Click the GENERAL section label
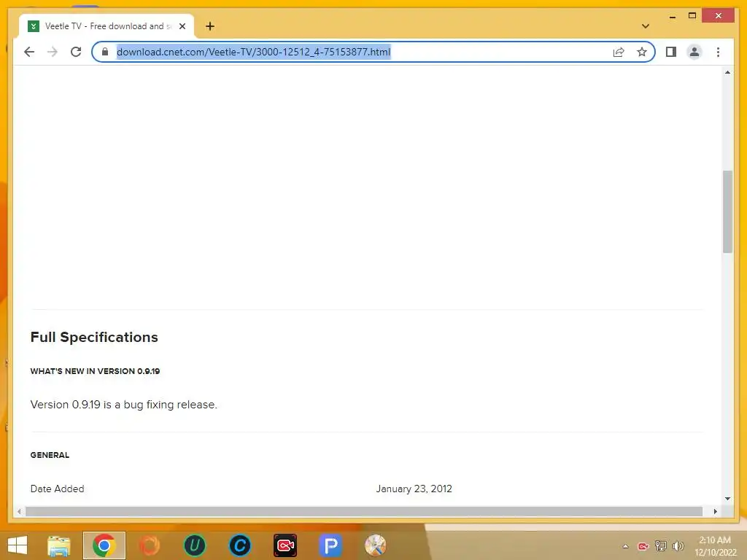This screenshot has height=560, width=747. click(50, 455)
